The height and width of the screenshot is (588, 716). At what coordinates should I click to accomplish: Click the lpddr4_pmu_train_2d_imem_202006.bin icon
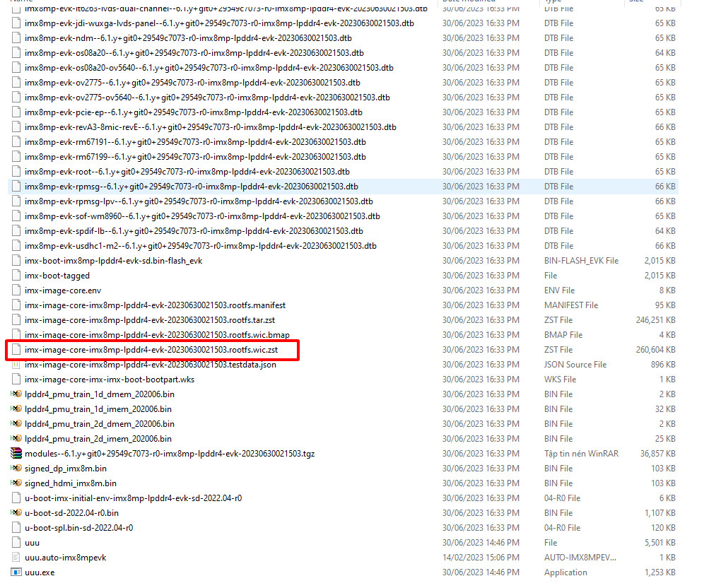coord(15,438)
